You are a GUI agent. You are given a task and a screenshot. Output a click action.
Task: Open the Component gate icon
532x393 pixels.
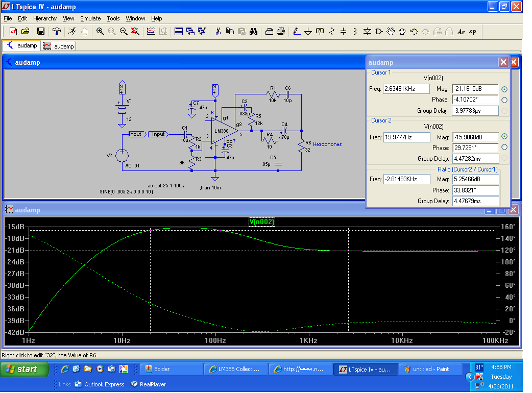pos(379,32)
